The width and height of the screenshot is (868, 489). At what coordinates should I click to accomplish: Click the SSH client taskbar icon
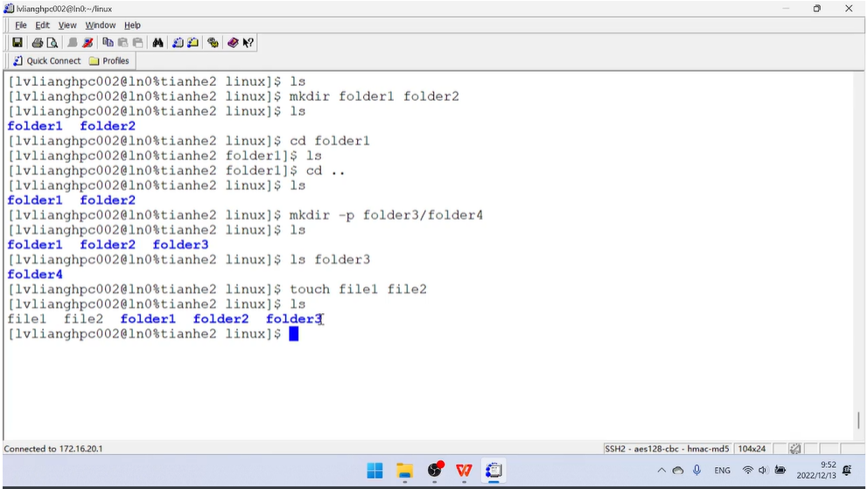click(493, 471)
